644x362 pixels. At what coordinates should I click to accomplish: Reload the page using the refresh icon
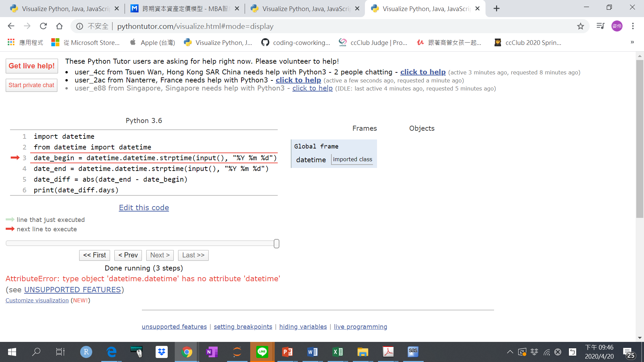pyautogui.click(x=43, y=26)
